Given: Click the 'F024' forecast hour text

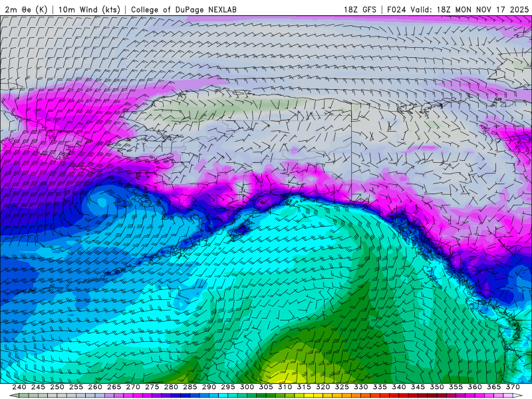Looking at the screenshot, I should tap(396, 9).
